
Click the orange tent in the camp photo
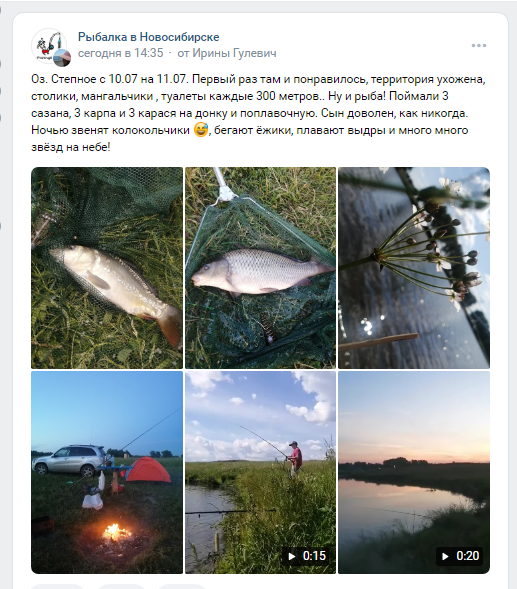pos(149,470)
